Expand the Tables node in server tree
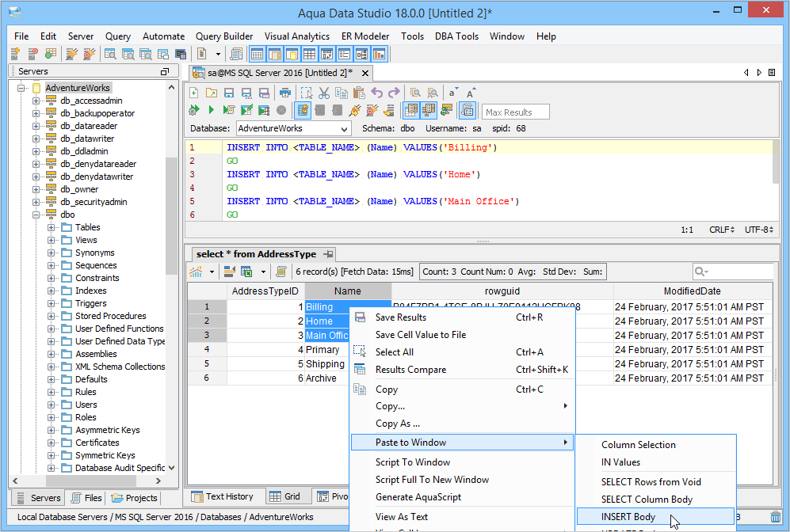 point(52,228)
